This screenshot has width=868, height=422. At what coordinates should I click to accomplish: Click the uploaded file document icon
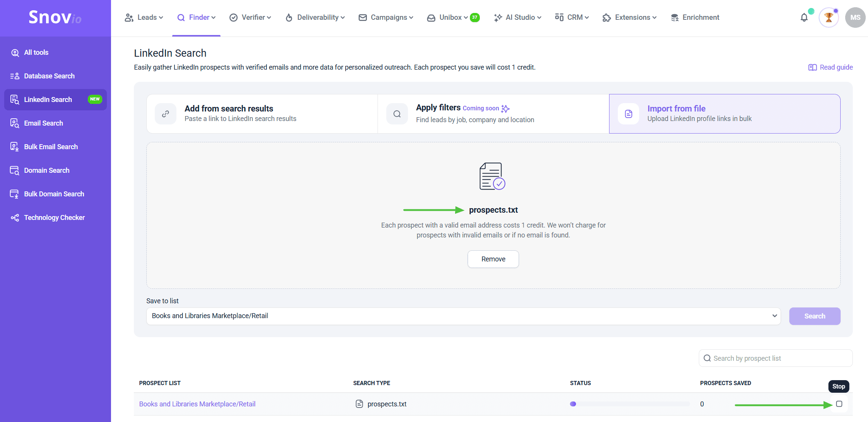492,176
